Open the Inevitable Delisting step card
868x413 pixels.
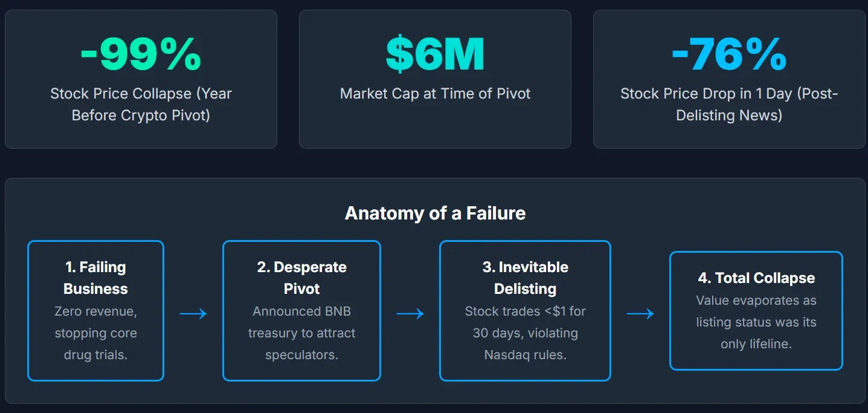pos(525,311)
